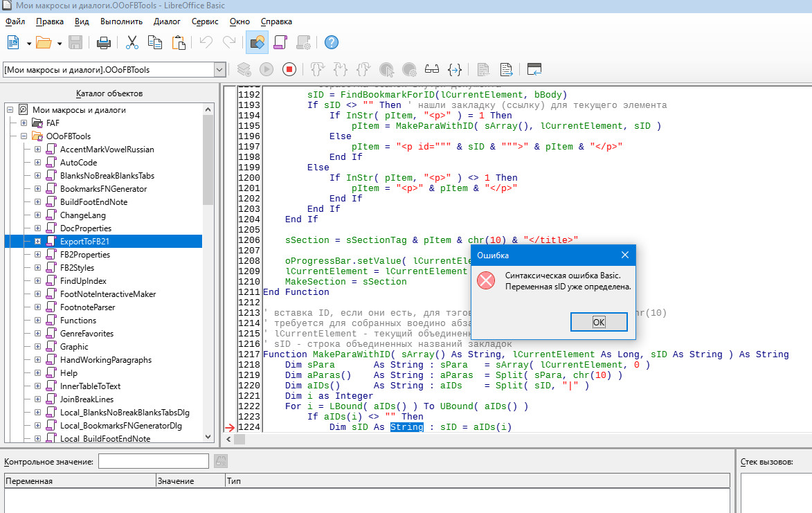This screenshot has height=513, width=812.
Task: Open the Справка menu
Action: [x=276, y=21]
